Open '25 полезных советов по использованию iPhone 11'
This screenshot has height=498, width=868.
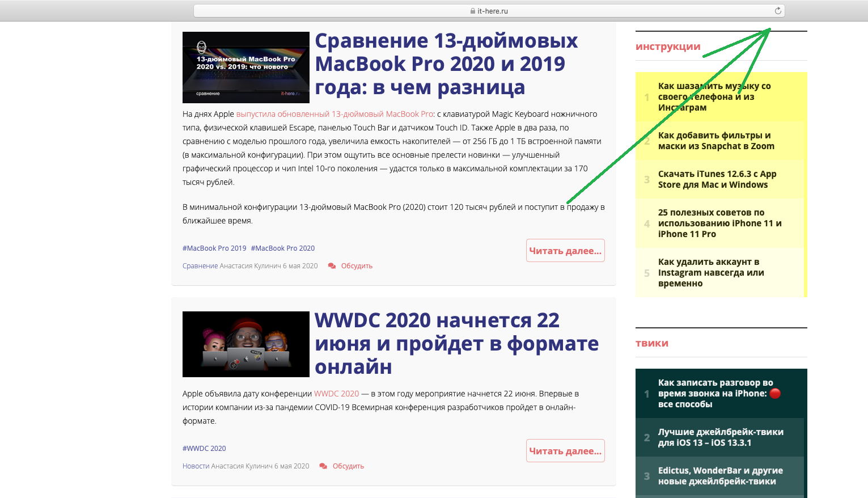pos(720,223)
